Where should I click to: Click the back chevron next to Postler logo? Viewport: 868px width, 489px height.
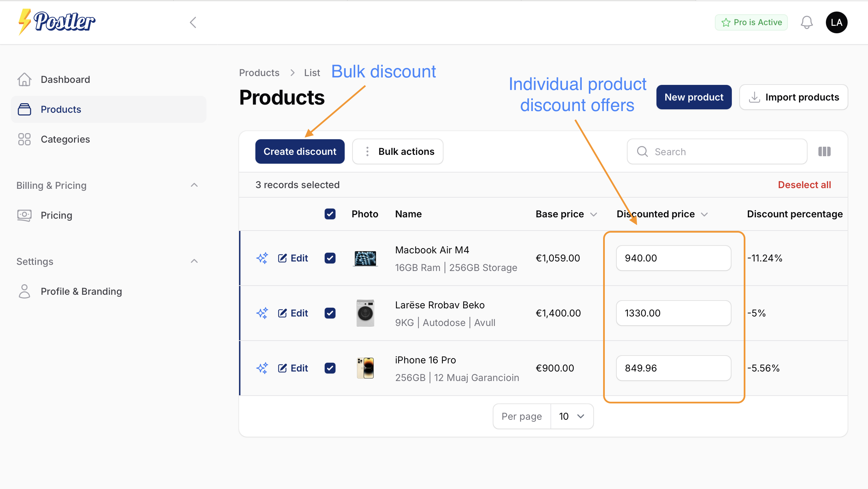click(193, 22)
